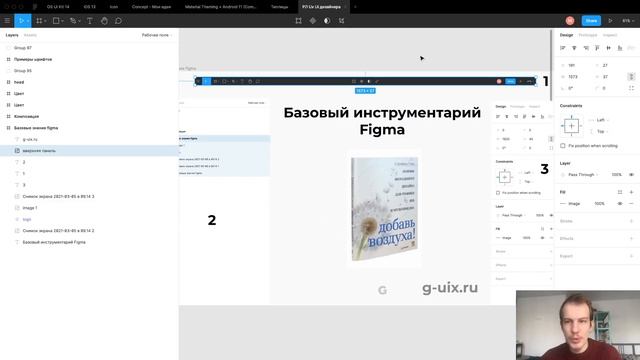
Task: Open horizontal constraint Left dropdown
Action: (x=602, y=120)
